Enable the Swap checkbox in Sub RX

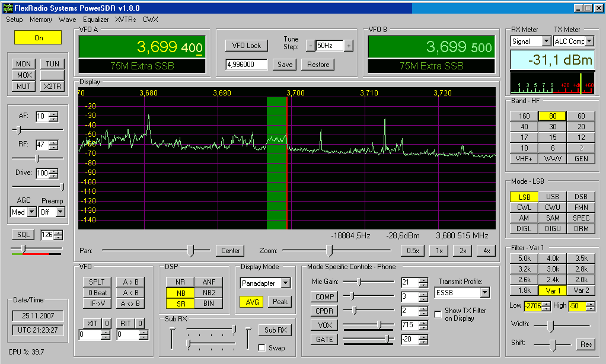[262, 348]
